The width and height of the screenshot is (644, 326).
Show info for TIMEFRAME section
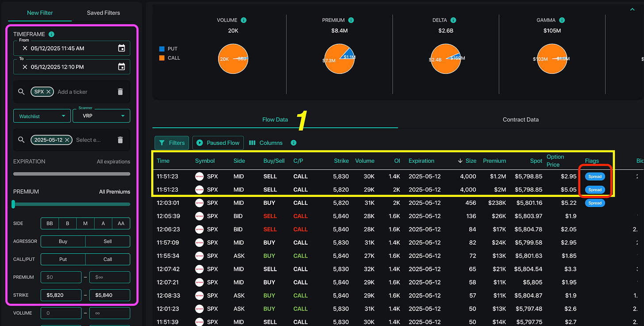pyautogui.click(x=51, y=34)
